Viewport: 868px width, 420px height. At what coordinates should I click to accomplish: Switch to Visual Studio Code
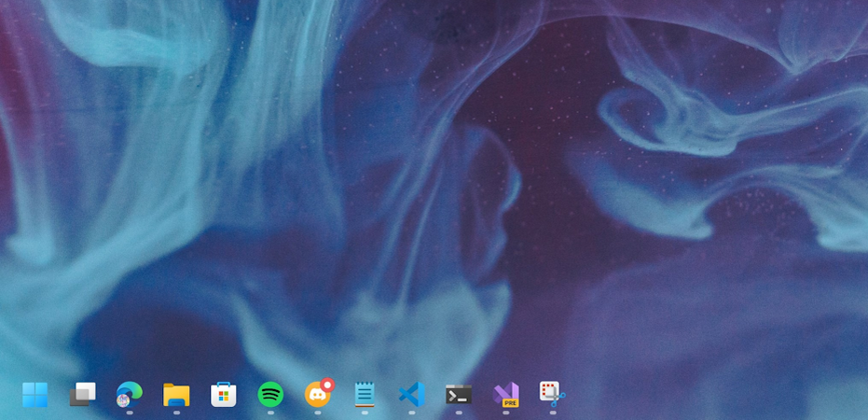[412, 395]
